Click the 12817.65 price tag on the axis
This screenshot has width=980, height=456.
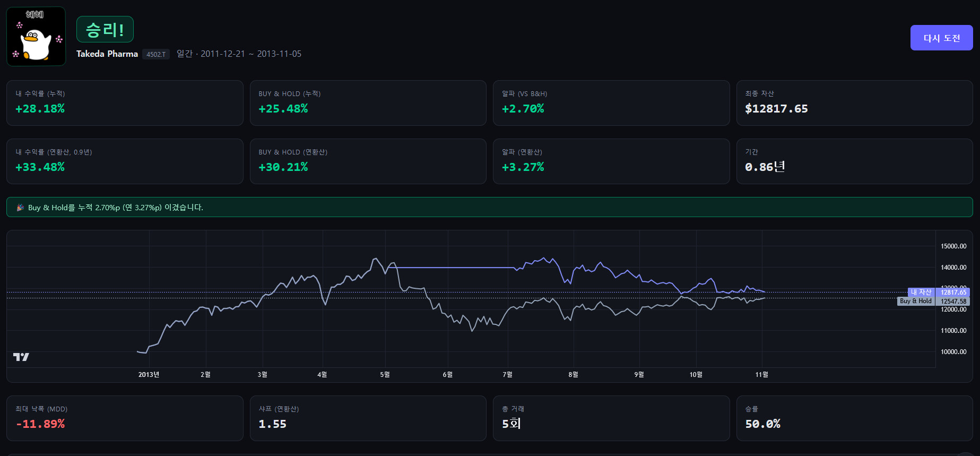click(953, 292)
